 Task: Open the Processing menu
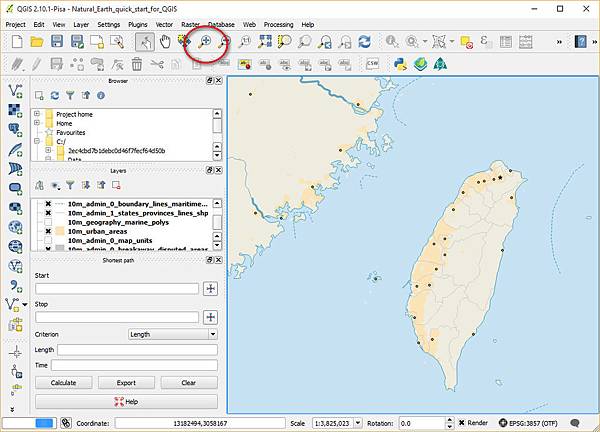(x=277, y=23)
